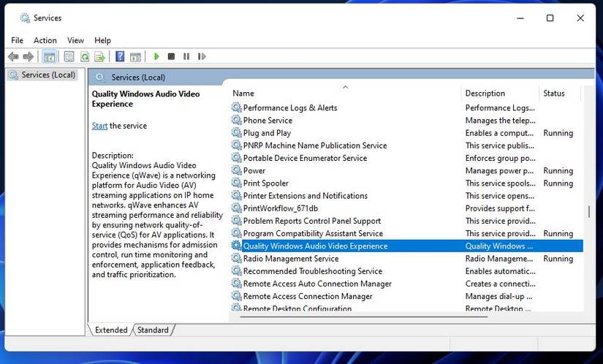Click the Pause Service toolbar button

(186, 56)
